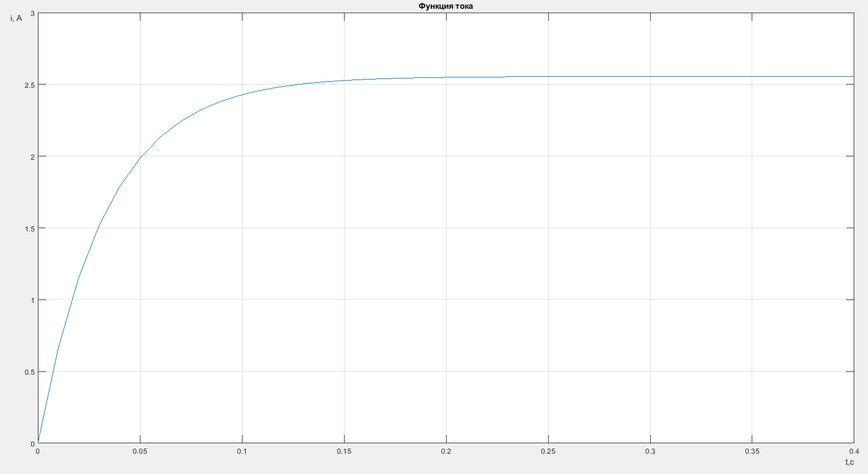The height and width of the screenshot is (474, 868).
Task: Click x-axis tick label 0.3
Action: [x=650, y=452]
